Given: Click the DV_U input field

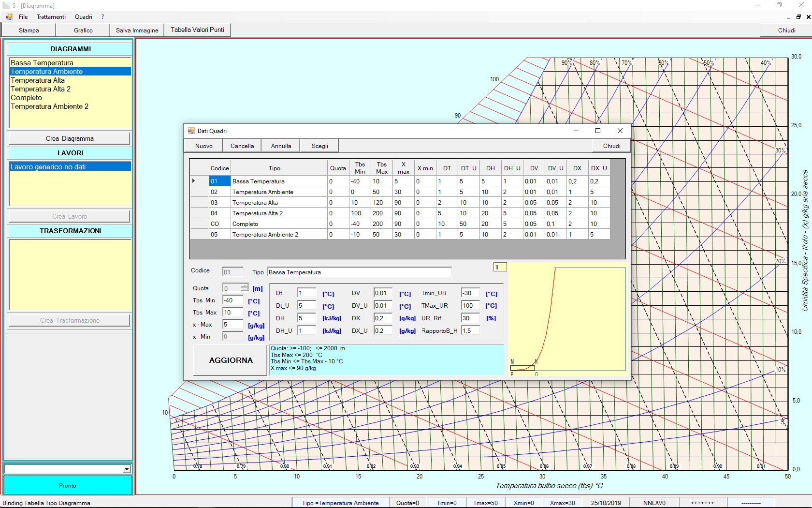Looking at the screenshot, I should [383, 305].
